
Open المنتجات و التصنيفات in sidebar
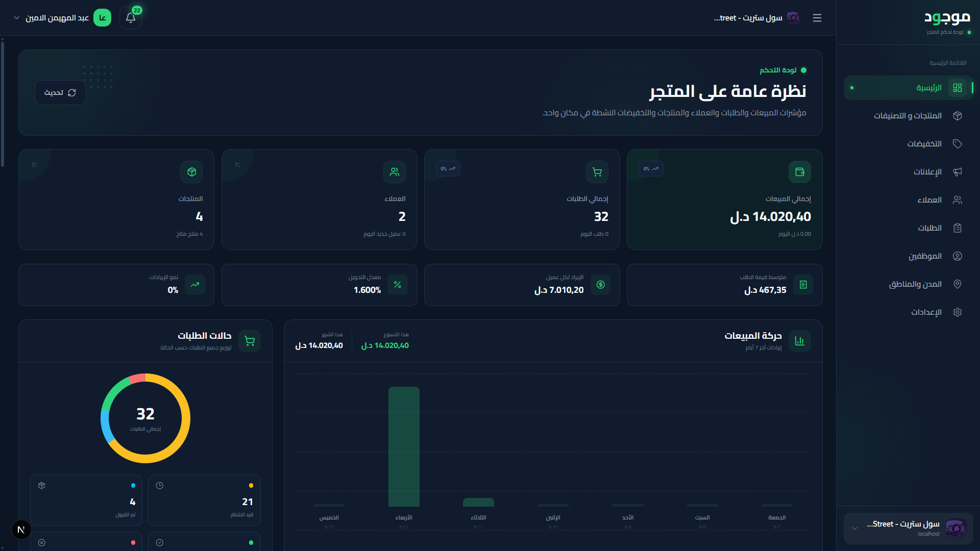click(x=908, y=116)
